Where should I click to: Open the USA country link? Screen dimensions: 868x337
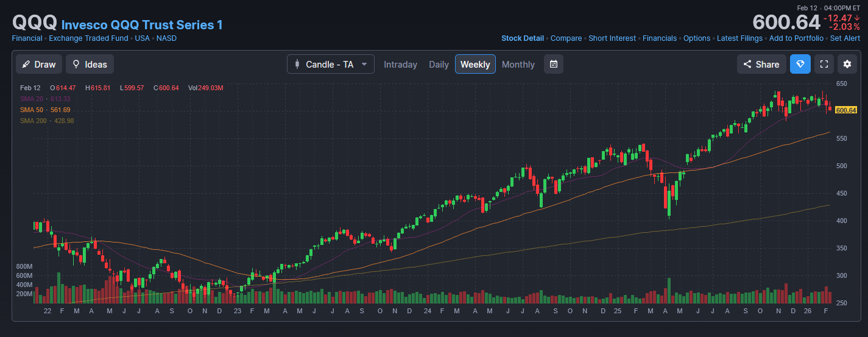[143, 38]
